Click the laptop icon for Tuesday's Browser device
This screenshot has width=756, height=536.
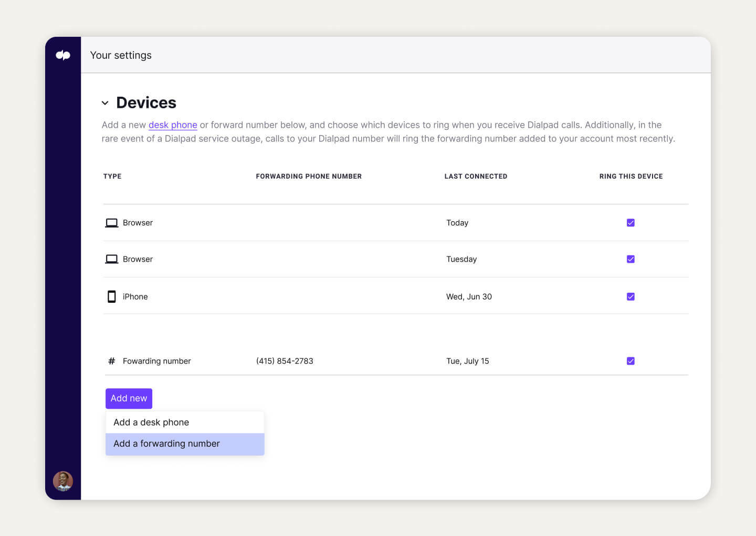click(111, 259)
